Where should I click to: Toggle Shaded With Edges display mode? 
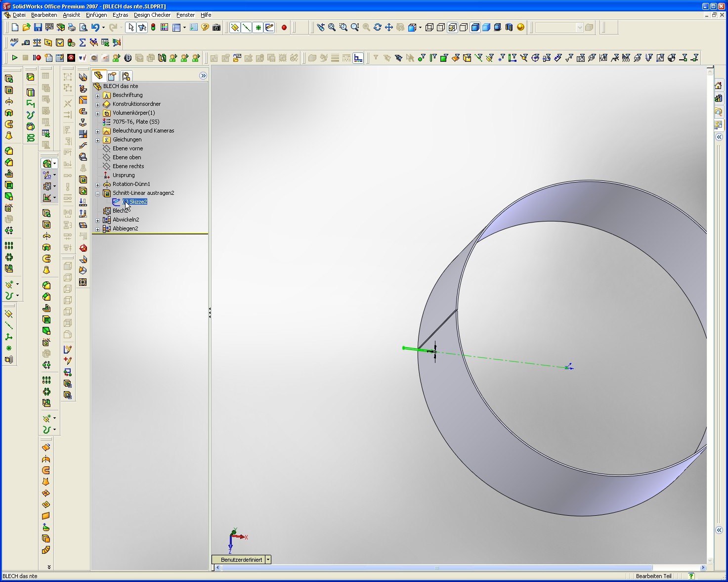click(x=475, y=28)
